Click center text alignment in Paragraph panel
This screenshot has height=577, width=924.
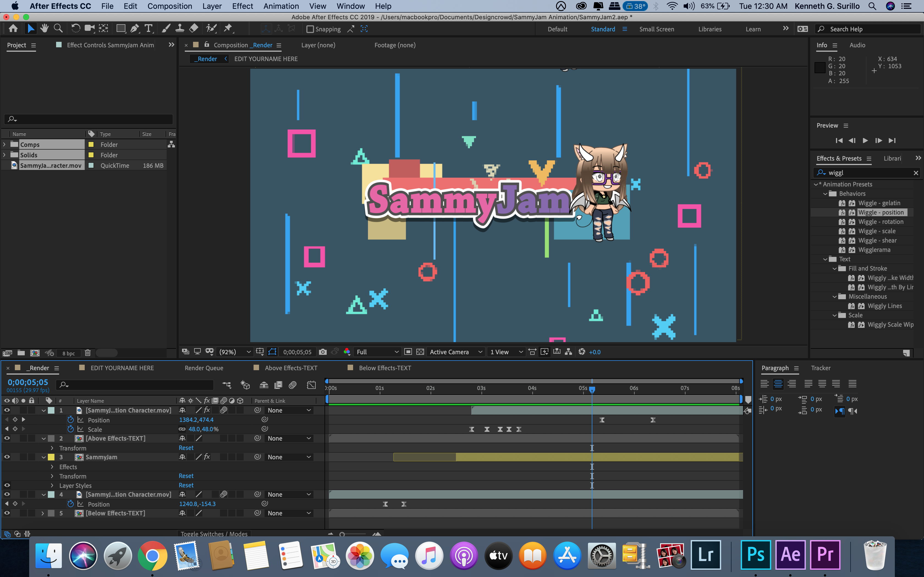coord(778,384)
